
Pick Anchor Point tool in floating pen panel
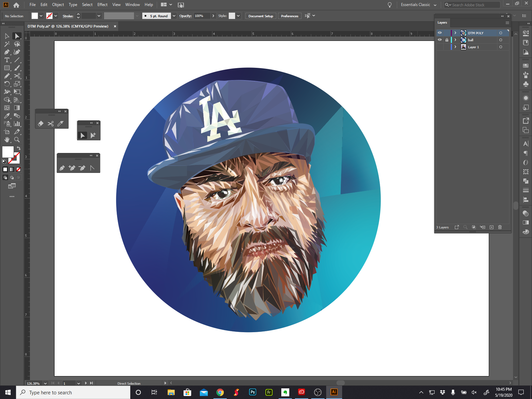(x=92, y=168)
